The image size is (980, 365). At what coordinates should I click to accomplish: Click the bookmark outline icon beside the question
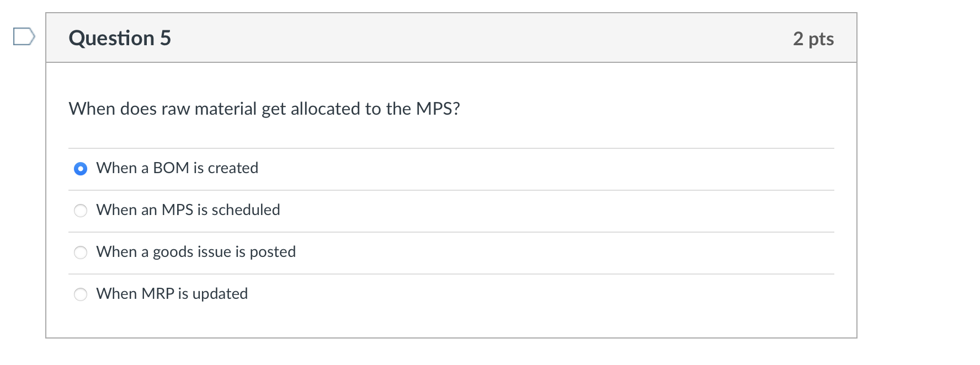coord(23,37)
